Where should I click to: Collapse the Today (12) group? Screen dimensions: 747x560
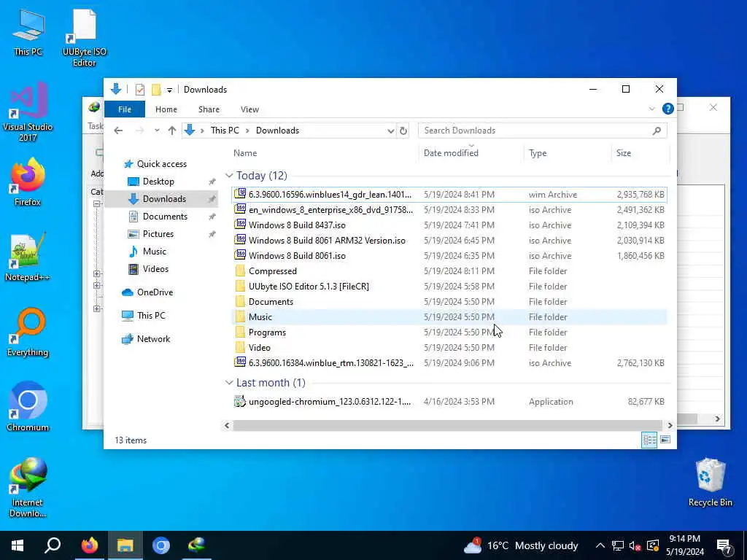pyautogui.click(x=229, y=176)
